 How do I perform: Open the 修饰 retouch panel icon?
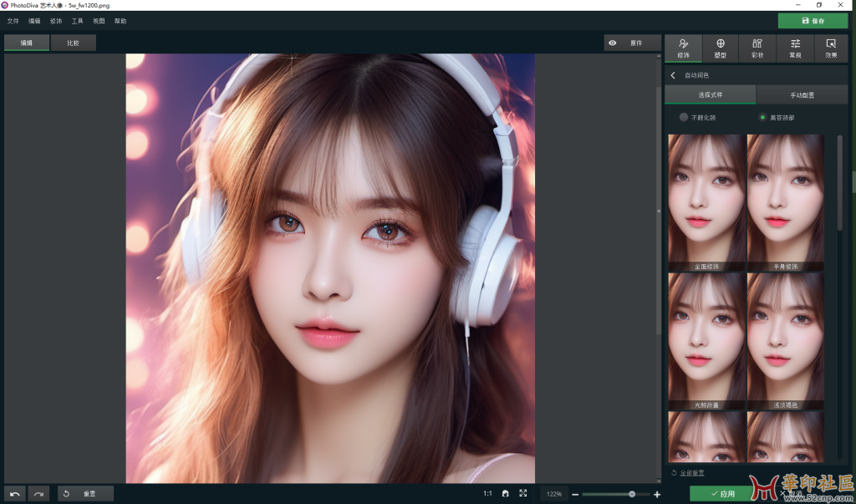click(x=683, y=48)
